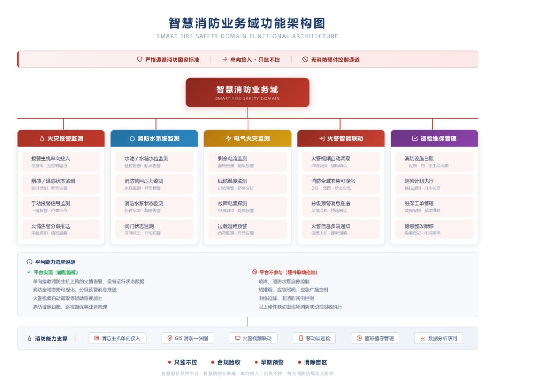Viewport: 534px width, 392px height.
Task: Select the 故障电弧探测 item
Action: tap(248, 207)
